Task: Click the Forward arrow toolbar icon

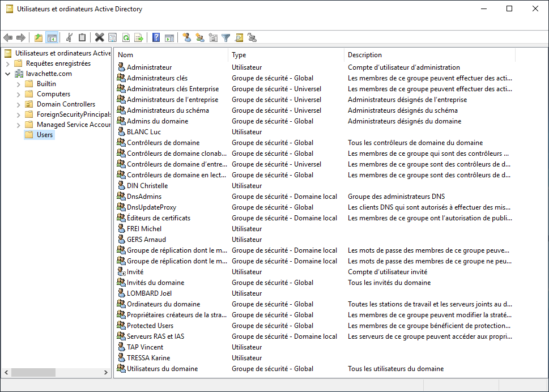Action: click(x=21, y=37)
